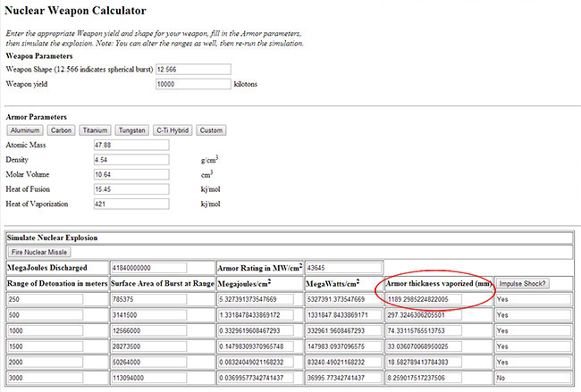Edit the Weapon Shape input field
The height and width of the screenshot is (392, 581).
192,69
